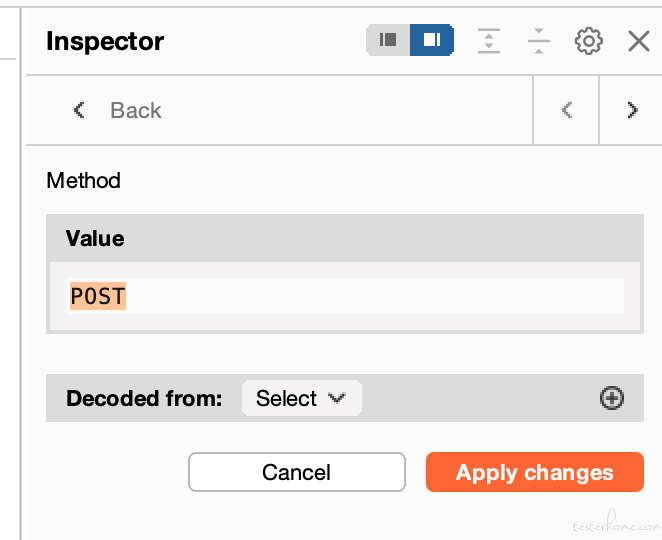
Task: Click the Decoded from label
Action: point(144,398)
